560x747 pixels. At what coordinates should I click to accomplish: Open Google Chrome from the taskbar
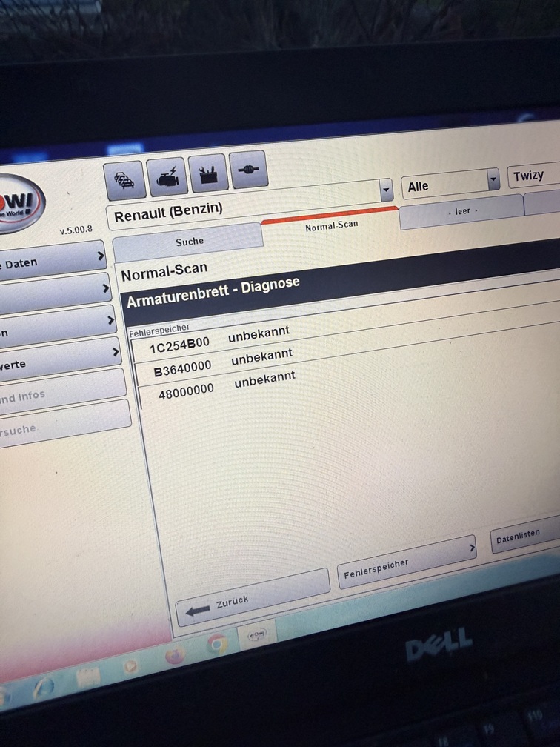pos(217,645)
